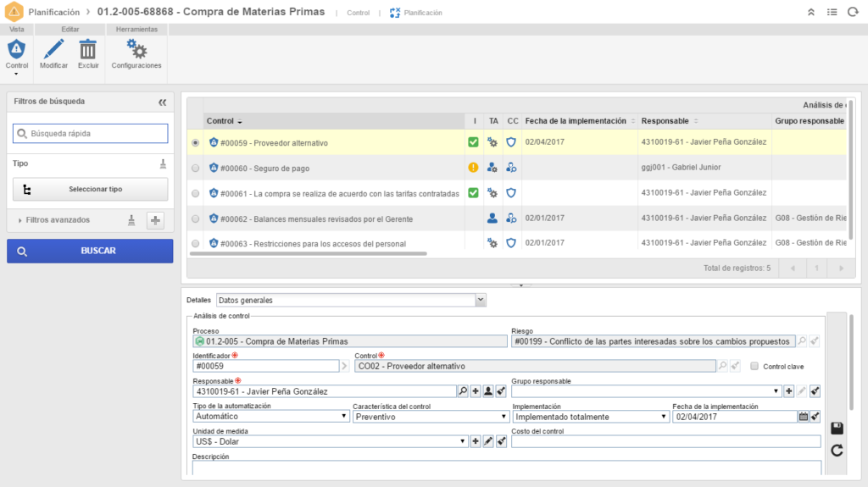The height and width of the screenshot is (487, 868).
Task: Add a Grupo responsable with the plus icon
Action: point(789,391)
